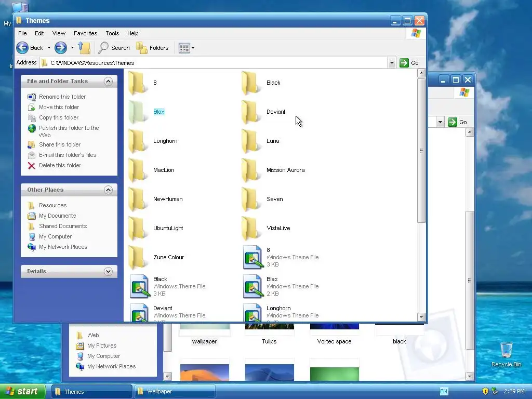Click the address field in Themes window
The height and width of the screenshot is (399, 532).
214,63
